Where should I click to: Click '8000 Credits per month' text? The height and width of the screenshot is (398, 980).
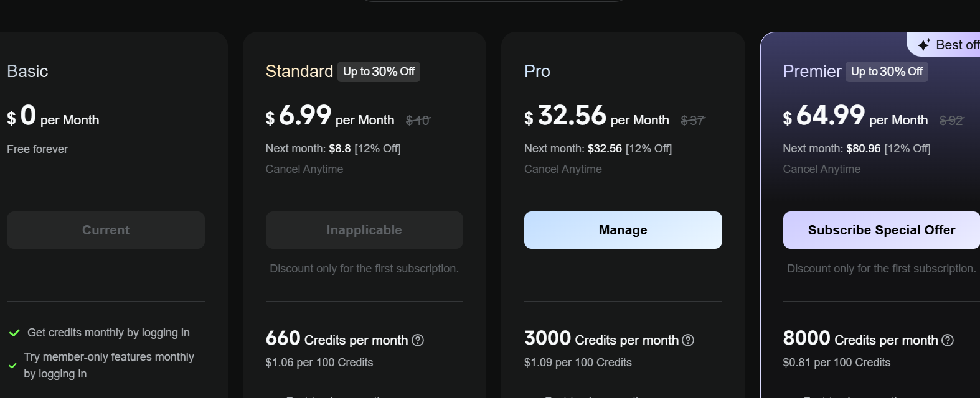[860, 339]
